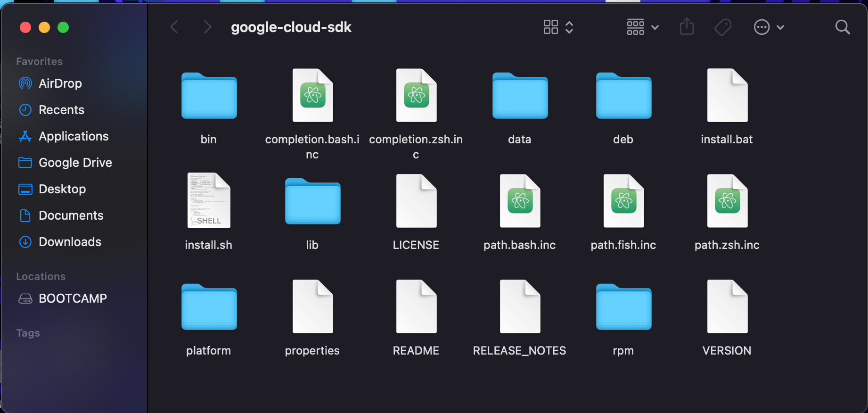Open the icon view switcher dropdown
The width and height of the screenshot is (868, 413).
(558, 27)
